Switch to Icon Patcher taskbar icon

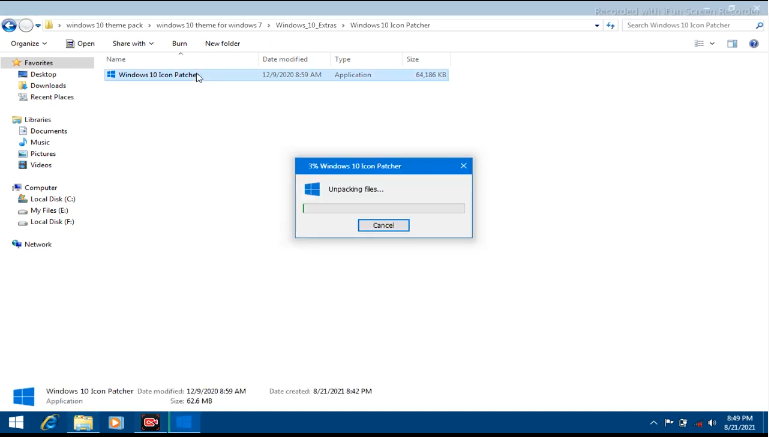(184, 423)
